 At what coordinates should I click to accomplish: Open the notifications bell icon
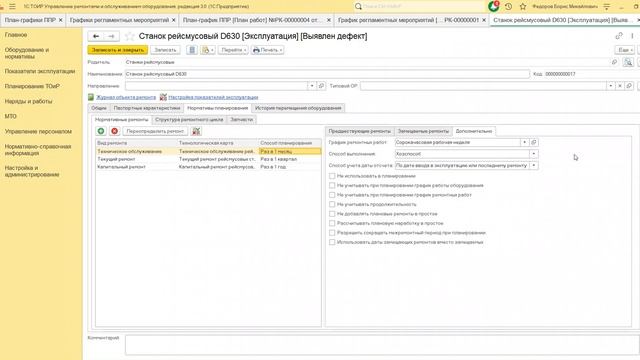(x=493, y=7)
